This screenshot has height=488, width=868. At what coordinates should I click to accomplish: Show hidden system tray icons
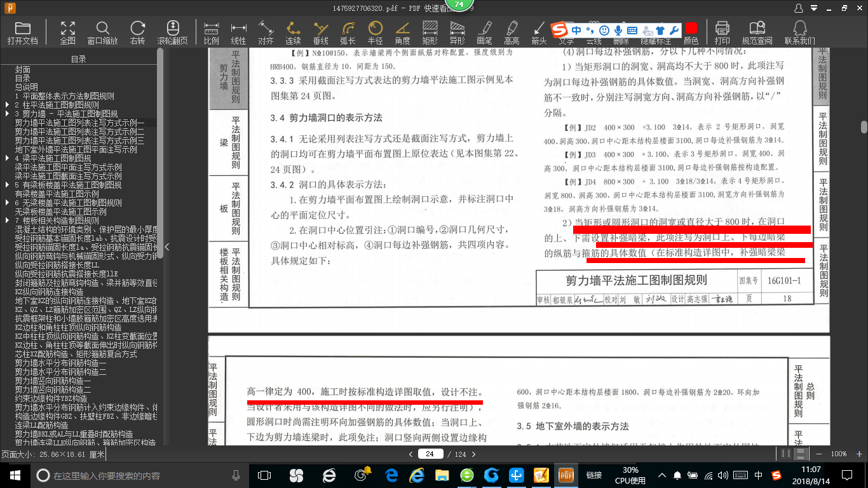(x=662, y=475)
